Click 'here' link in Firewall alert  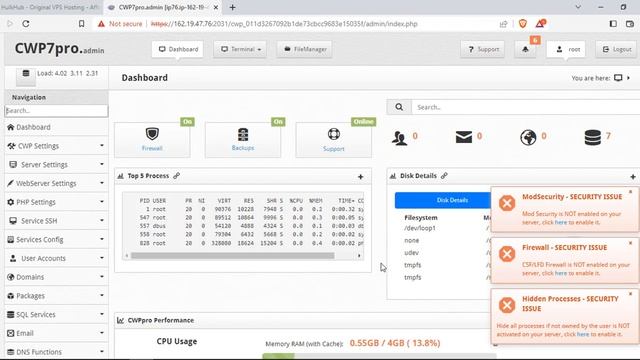561,273
